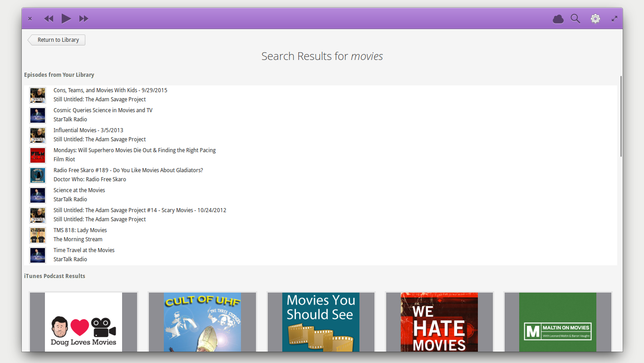This screenshot has width=644, height=363.
Task: Open 'TMS 818: Lady Movies' episode
Action: click(x=80, y=230)
